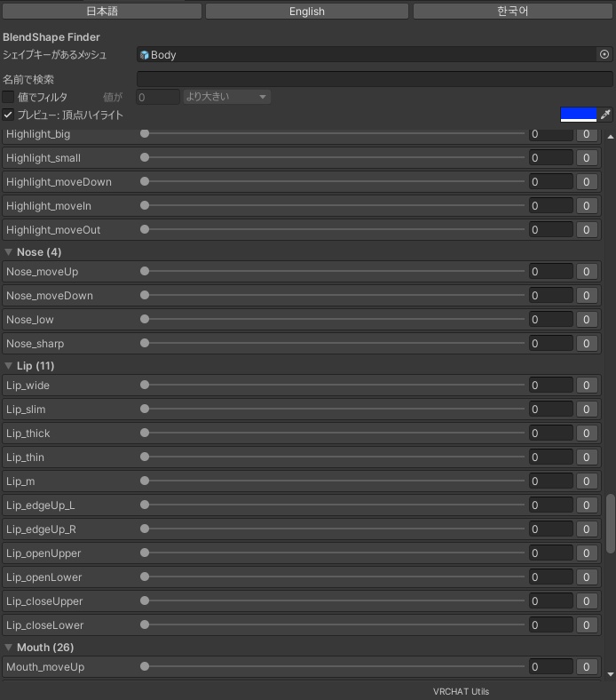
Task: Select the Lip_openLower label
Action: coord(44,577)
